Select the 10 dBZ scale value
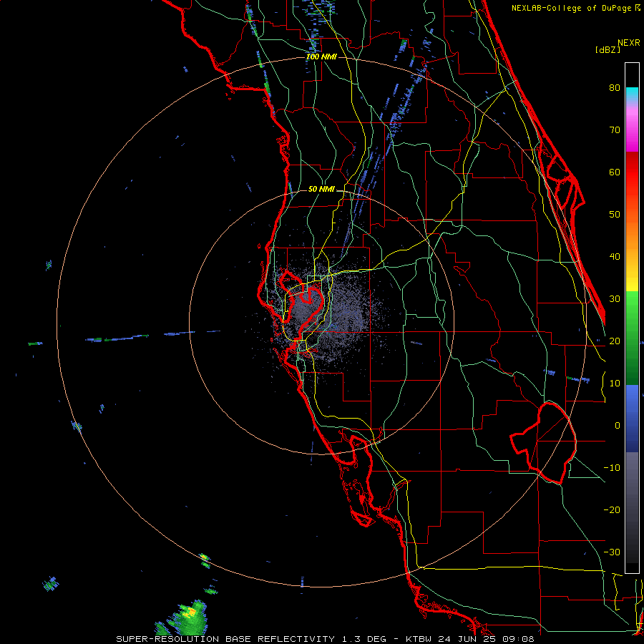The height and width of the screenshot is (644, 644). tap(615, 384)
